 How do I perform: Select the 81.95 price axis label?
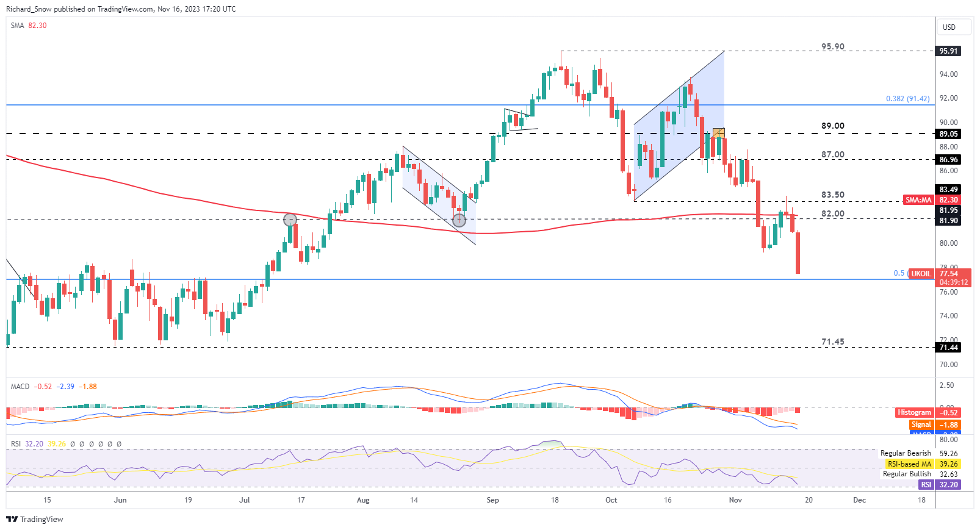tap(948, 210)
